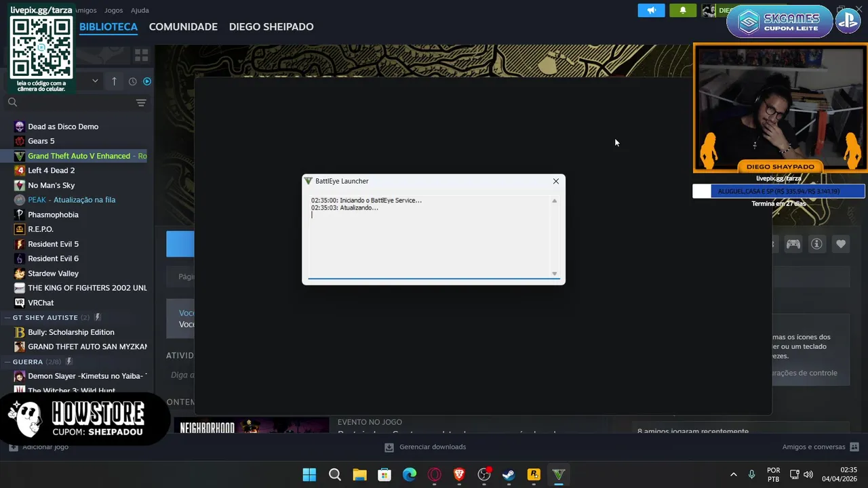Click the VRChat VR icon
Image resolution: width=868 pixels, height=488 pixels.
coord(19,303)
